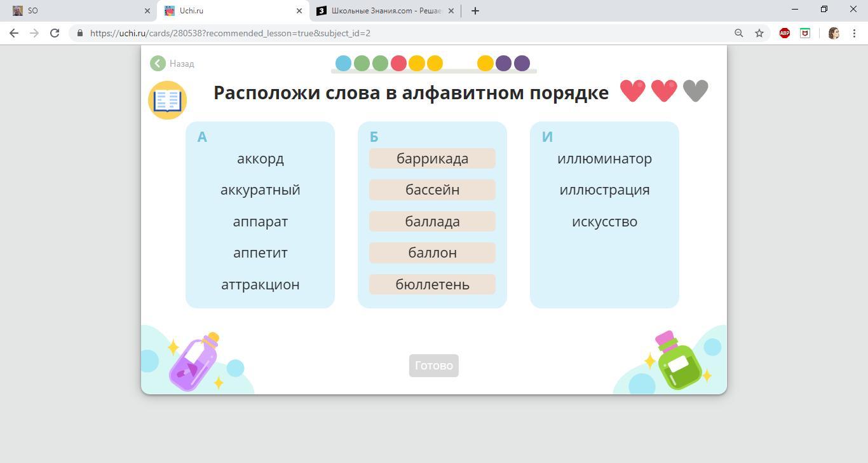Click the red progress dot
The height and width of the screenshot is (463, 868).
point(398,63)
